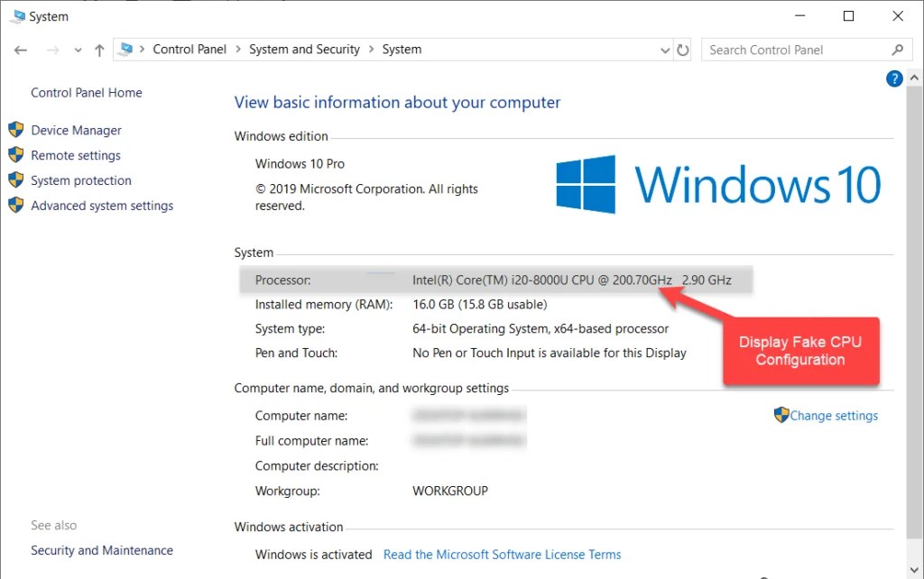The height and width of the screenshot is (579, 924).
Task: Go to Control Panel Home
Action: pos(87,93)
